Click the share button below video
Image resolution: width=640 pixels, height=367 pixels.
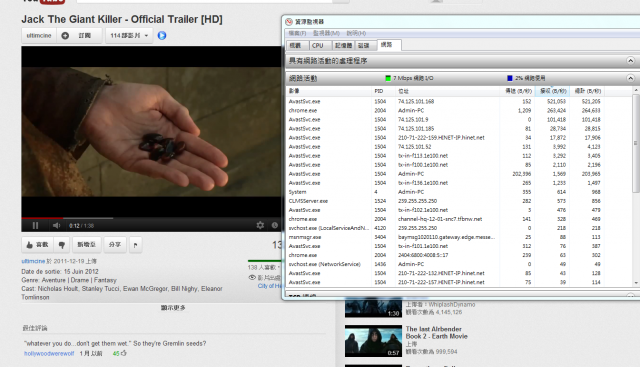[x=115, y=245]
